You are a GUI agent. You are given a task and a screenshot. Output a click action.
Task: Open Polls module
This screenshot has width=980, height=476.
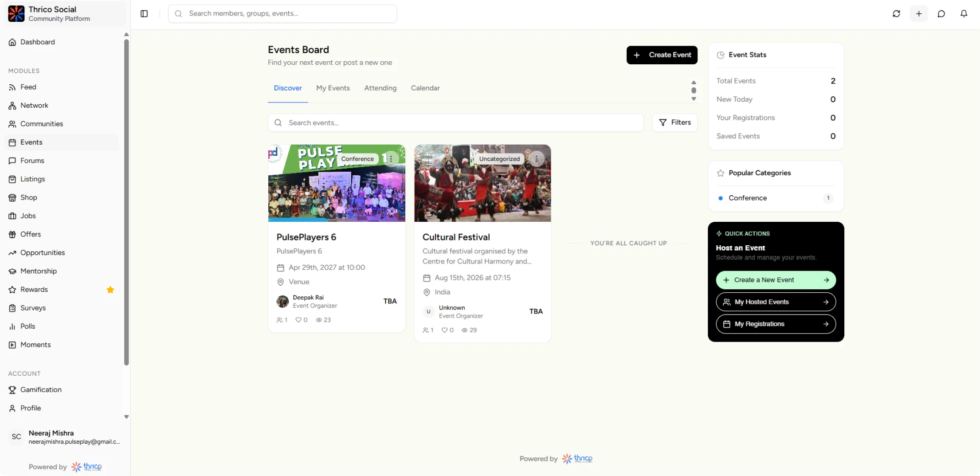62,327
